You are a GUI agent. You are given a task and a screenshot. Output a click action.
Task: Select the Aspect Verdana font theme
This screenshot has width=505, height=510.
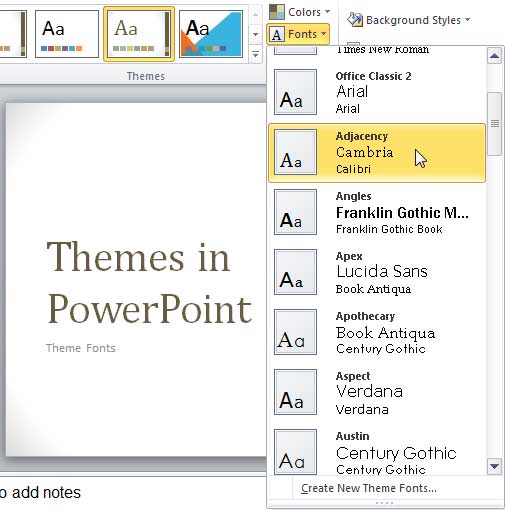(x=377, y=392)
